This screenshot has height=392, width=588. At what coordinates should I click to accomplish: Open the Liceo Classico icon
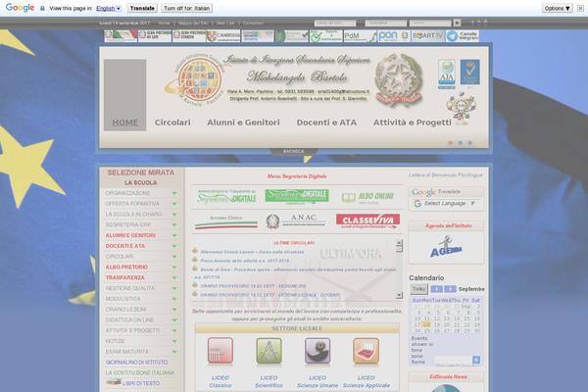[x=220, y=351]
